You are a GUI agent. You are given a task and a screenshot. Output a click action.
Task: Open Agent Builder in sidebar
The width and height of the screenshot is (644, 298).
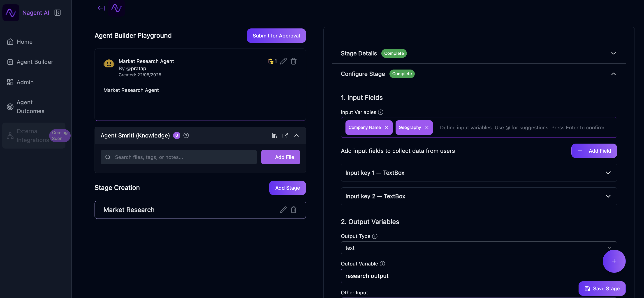click(35, 62)
